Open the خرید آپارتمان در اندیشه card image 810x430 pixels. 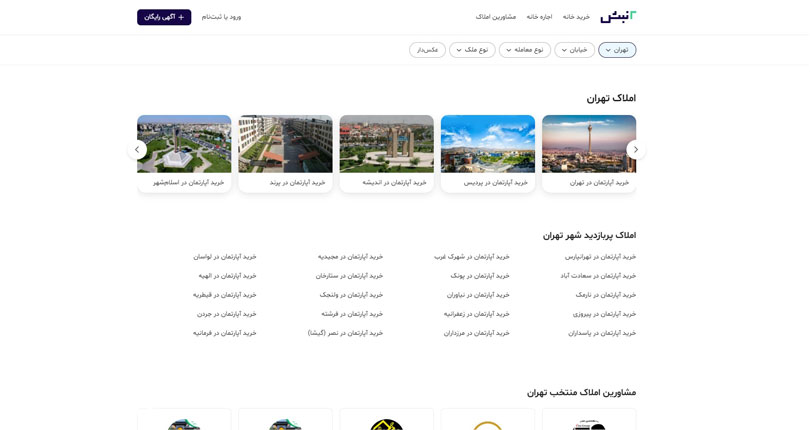pos(386,144)
